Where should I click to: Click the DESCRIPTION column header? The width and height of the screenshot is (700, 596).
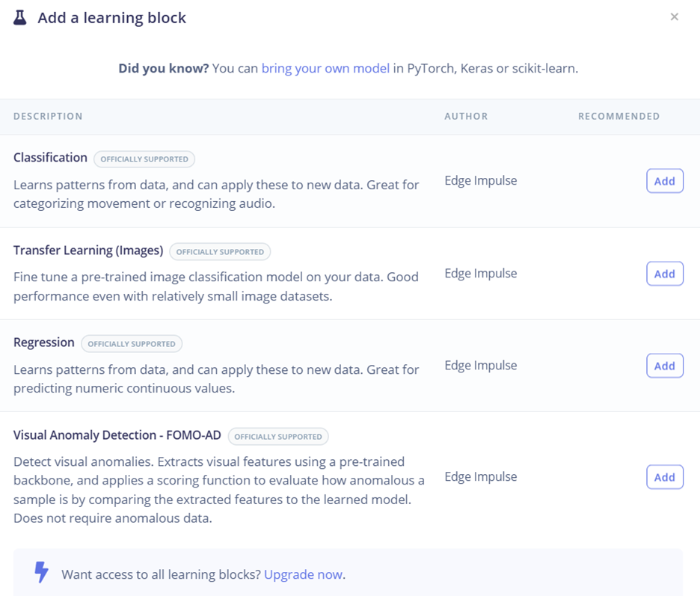pyautogui.click(x=48, y=117)
